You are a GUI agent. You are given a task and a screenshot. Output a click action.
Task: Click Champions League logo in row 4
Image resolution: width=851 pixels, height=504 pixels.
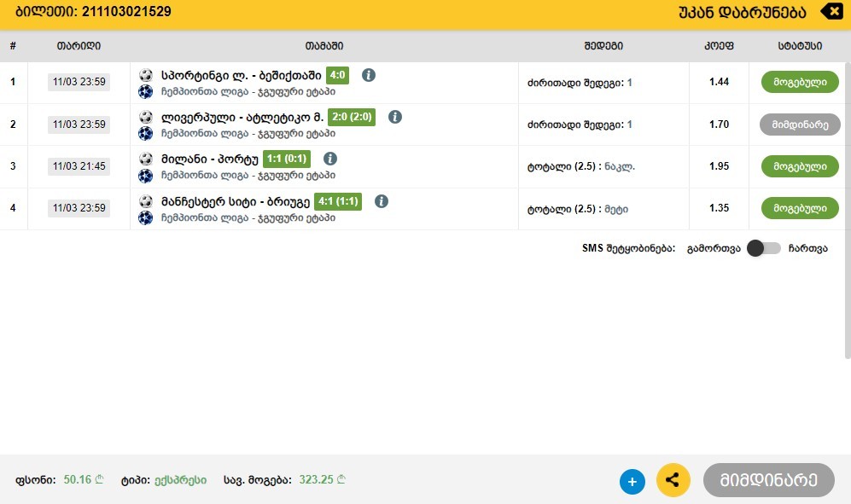[145, 218]
